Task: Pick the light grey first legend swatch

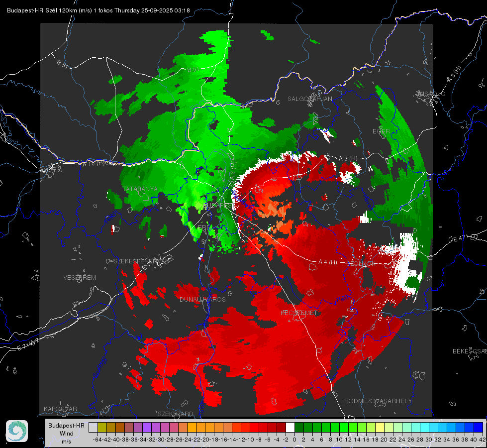Action: point(93,427)
